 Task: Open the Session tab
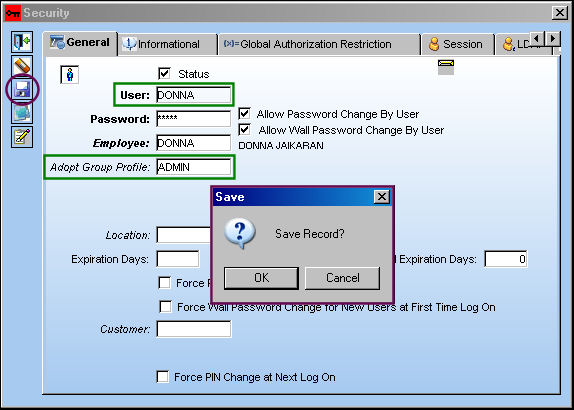pos(458,44)
